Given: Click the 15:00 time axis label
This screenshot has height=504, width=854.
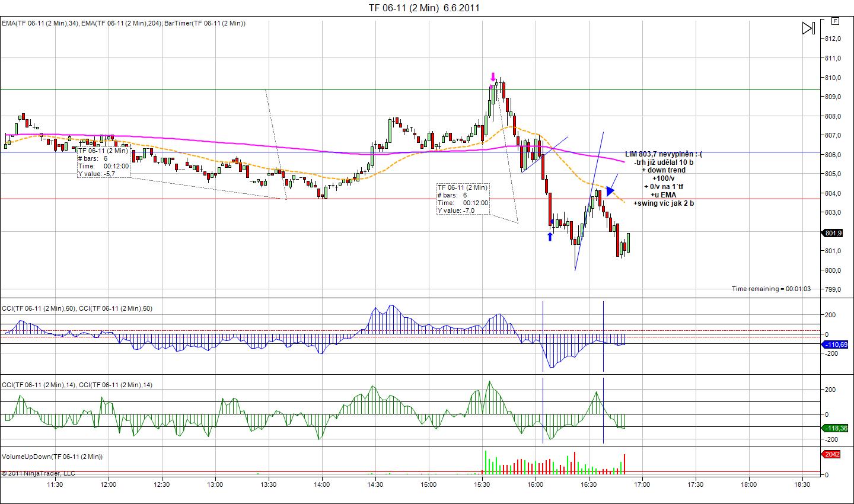Looking at the screenshot, I should pos(429,484).
